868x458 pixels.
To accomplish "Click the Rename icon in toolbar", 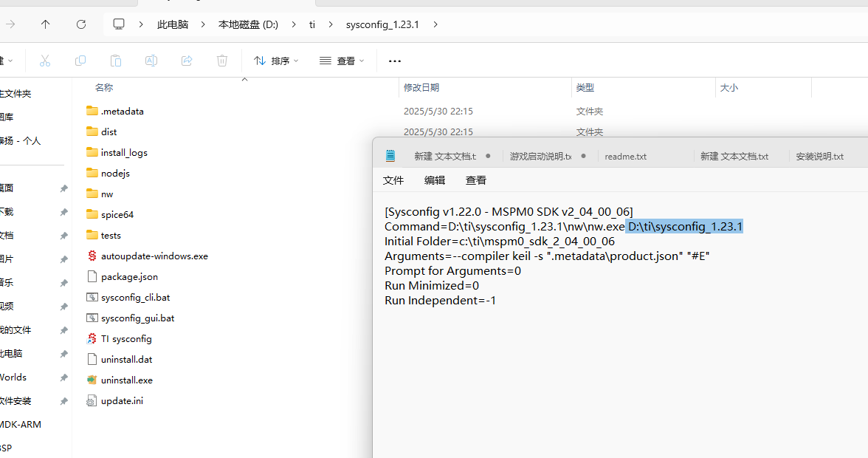I will [x=151, y=61].
